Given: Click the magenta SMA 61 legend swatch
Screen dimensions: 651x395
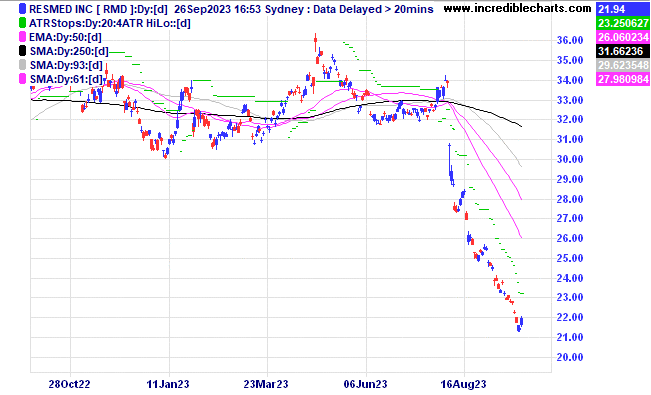Looking at the screenshot, I should (x=22, y=79).
